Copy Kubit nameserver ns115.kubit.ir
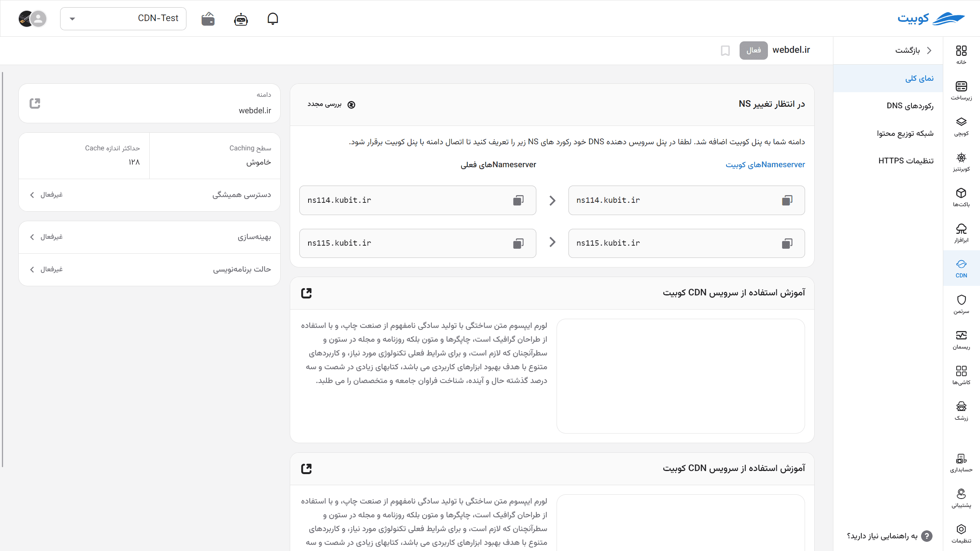The width and height of the screenshot is (980, 551). pos(787,243)
